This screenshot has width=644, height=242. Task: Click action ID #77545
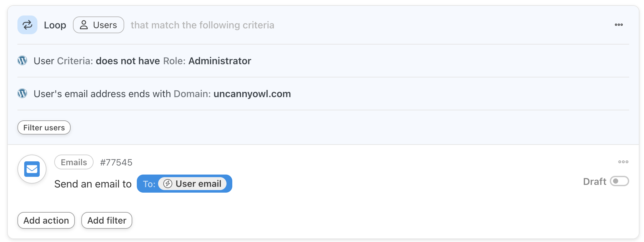tap(116, 162)
